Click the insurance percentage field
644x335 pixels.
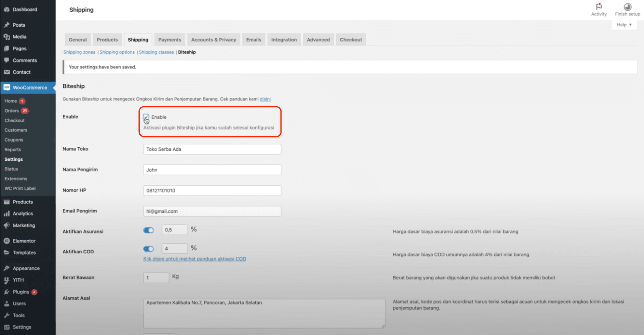(x=175, y=230)
